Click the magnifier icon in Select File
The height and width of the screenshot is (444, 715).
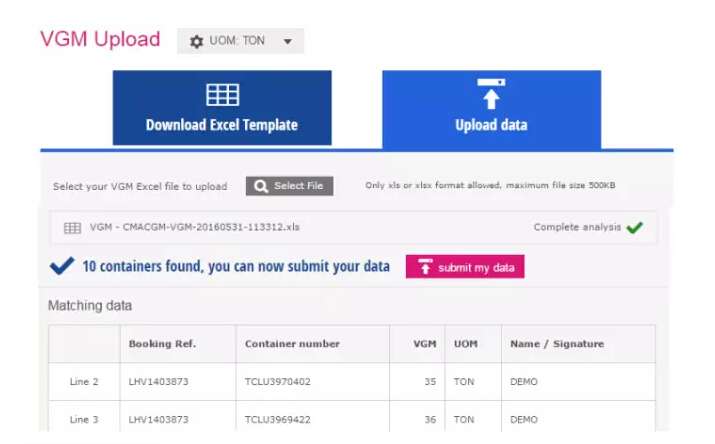click(x=261, y=186)
